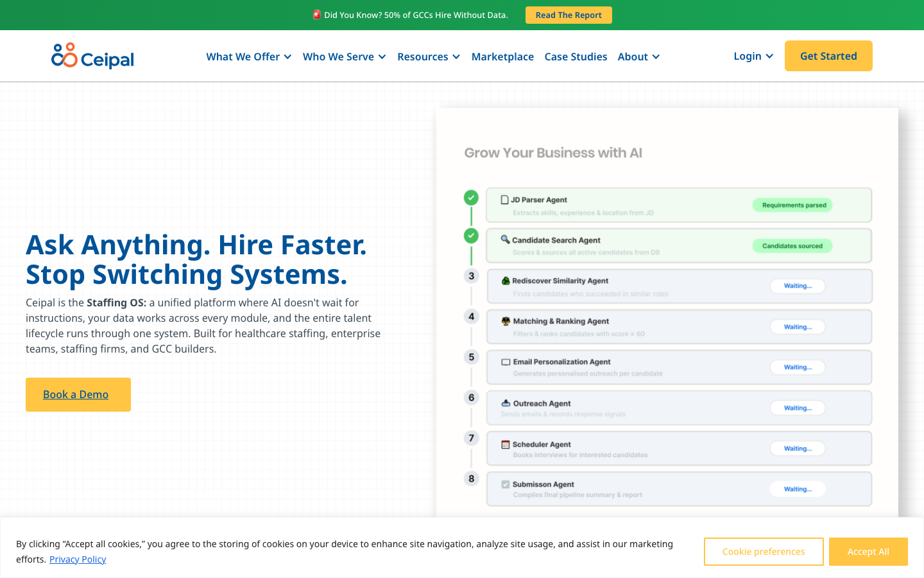
Task: Click green check beside JD Parser Agent
Action: pos(471,197)
